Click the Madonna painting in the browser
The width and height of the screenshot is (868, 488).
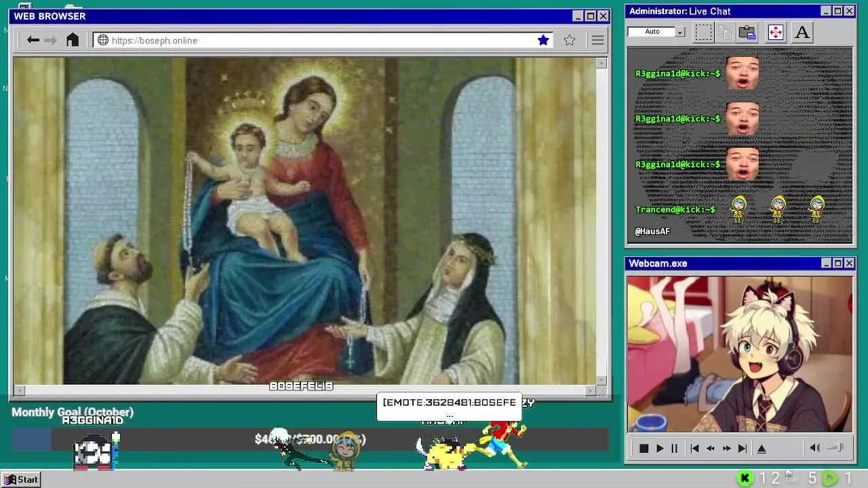pyautogui.click(x=304, y=221)
